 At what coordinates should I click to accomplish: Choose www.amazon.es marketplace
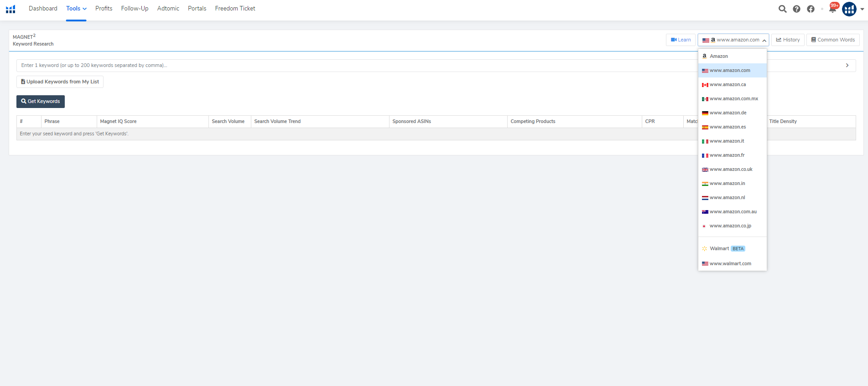pos(732,127)
